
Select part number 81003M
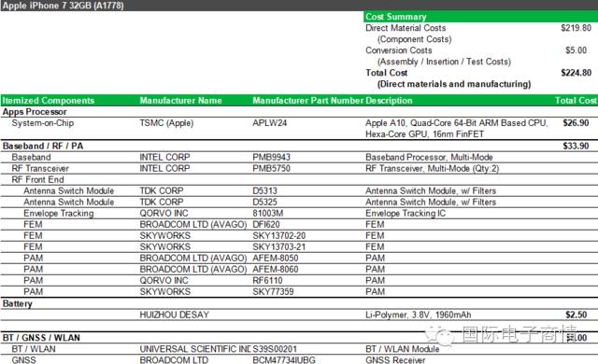pos(268,213)
